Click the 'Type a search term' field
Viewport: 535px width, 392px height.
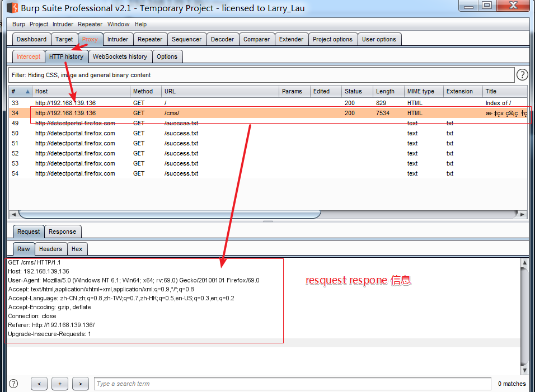293,384
